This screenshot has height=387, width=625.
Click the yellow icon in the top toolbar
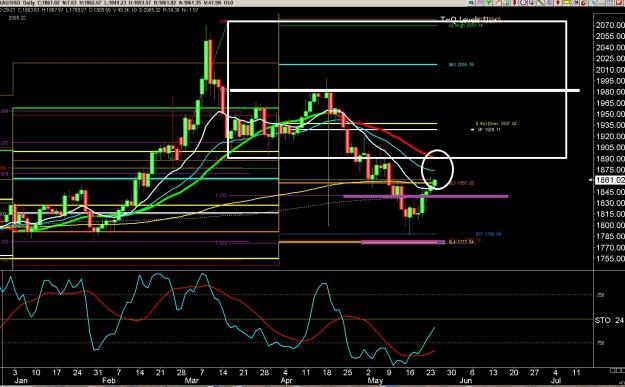(x=566, y=2)
